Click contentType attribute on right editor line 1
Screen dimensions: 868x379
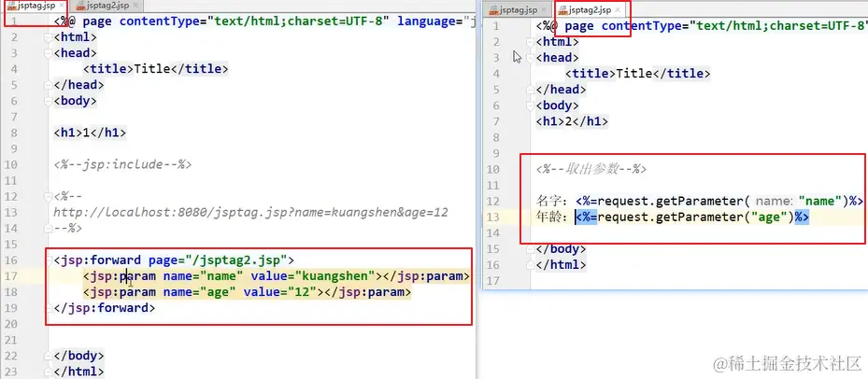734,26
